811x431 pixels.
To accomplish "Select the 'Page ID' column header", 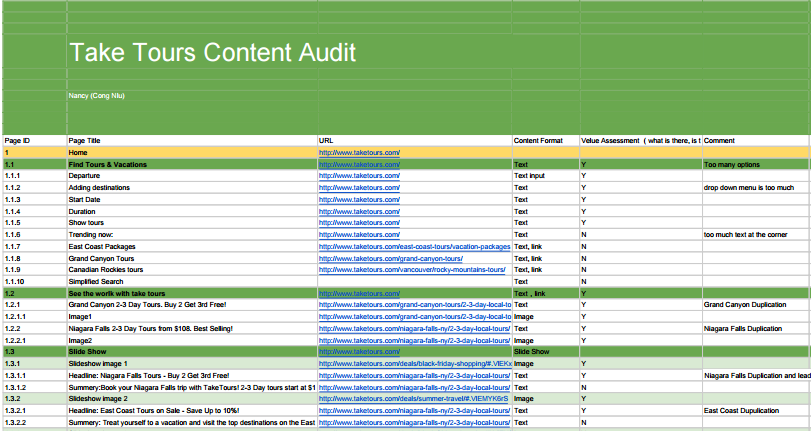I will pyautogui.click(x=35, y=141).
